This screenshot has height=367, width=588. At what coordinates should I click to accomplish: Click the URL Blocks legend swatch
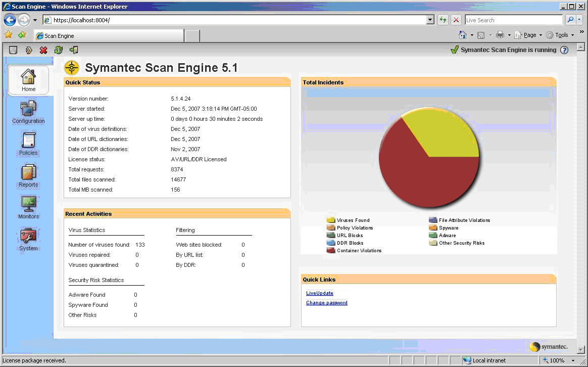coord(330,235)
